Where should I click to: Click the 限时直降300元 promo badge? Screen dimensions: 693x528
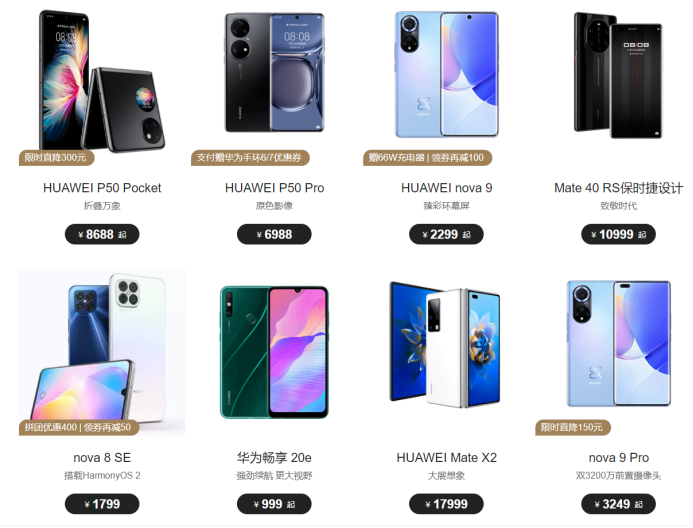[57, 158]
